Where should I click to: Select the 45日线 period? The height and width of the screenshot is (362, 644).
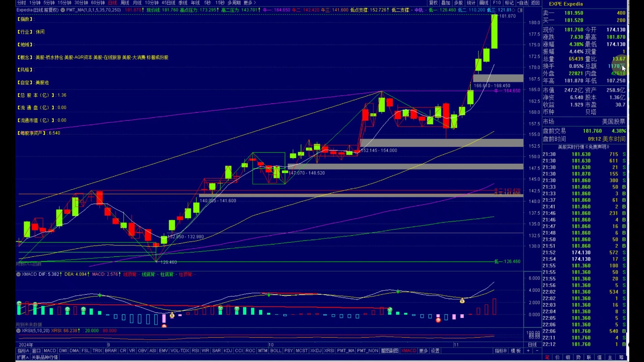coord(168,3)
